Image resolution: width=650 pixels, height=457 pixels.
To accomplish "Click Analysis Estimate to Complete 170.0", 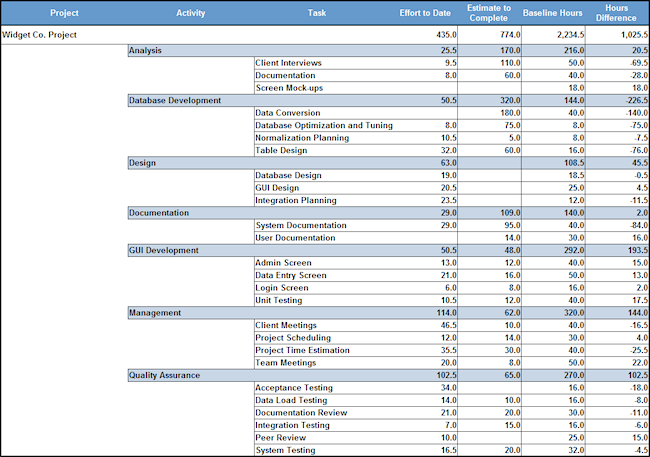I will 510,51.
